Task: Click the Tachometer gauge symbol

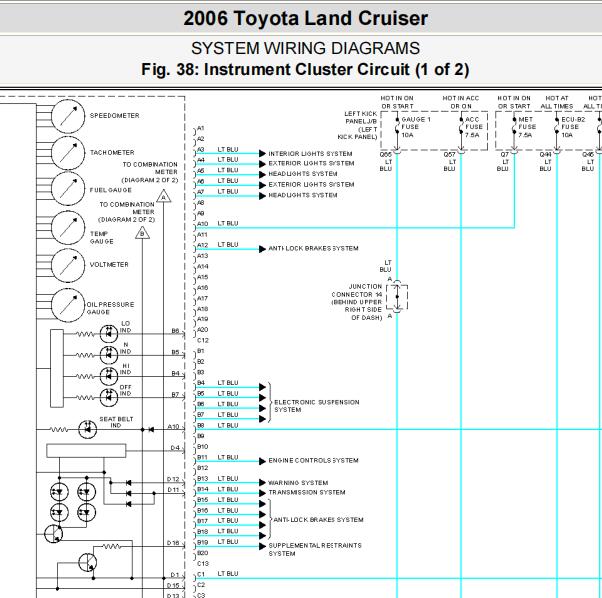Action: point(68,153)
